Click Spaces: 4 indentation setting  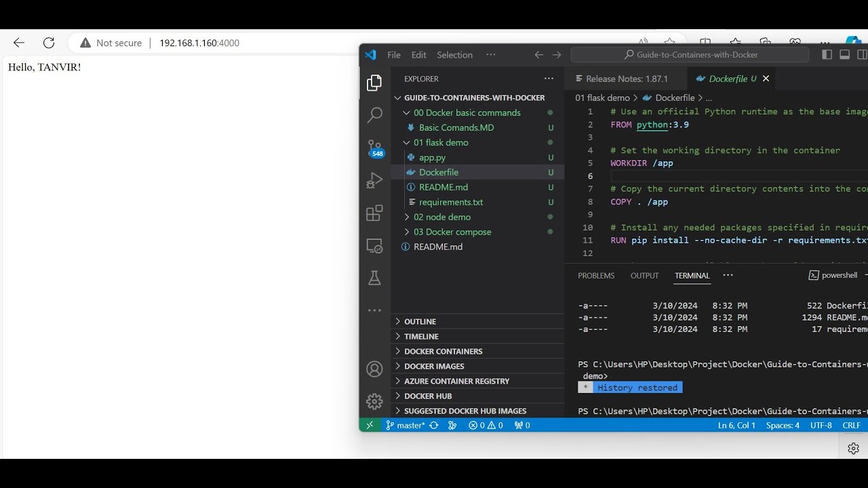coord(783,426)
